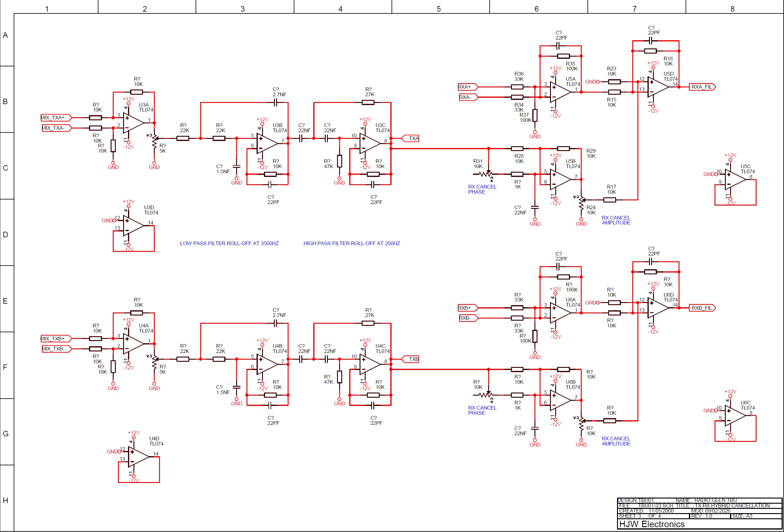Click the unused U3D op-amp symbol
Image resolution: width=784 pixels, height=532 pixels.
(x=133, y=226)
